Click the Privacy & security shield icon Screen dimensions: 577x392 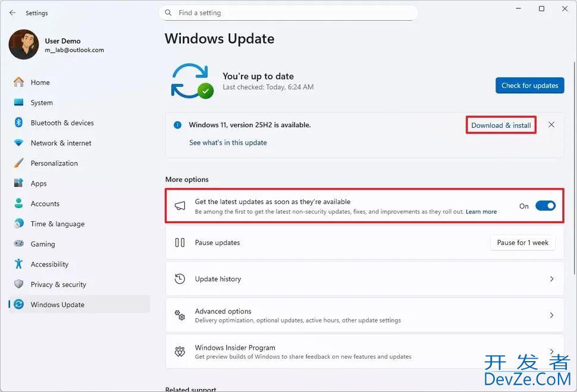[19, 284]
